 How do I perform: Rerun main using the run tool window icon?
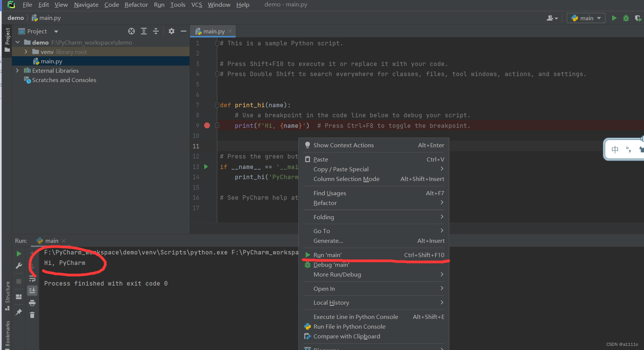[x=19, y=254]
